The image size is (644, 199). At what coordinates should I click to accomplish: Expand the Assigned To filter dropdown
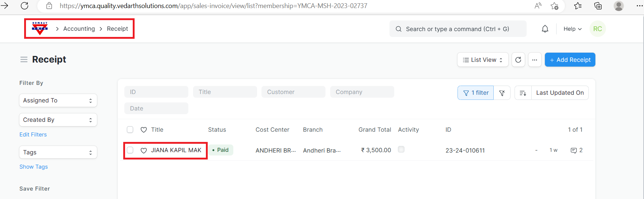pyautogui.click(x=58, y=101)
